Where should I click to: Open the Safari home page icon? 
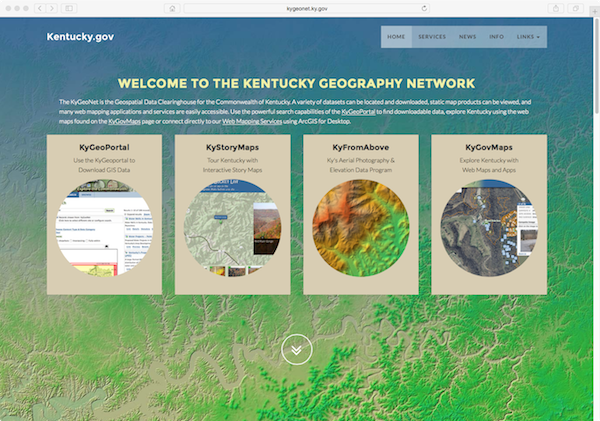click(x=172, y=8)
